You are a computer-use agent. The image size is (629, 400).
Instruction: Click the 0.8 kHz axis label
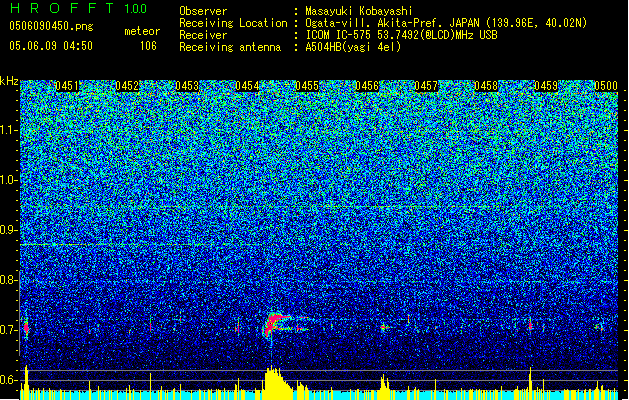(9, 280)
